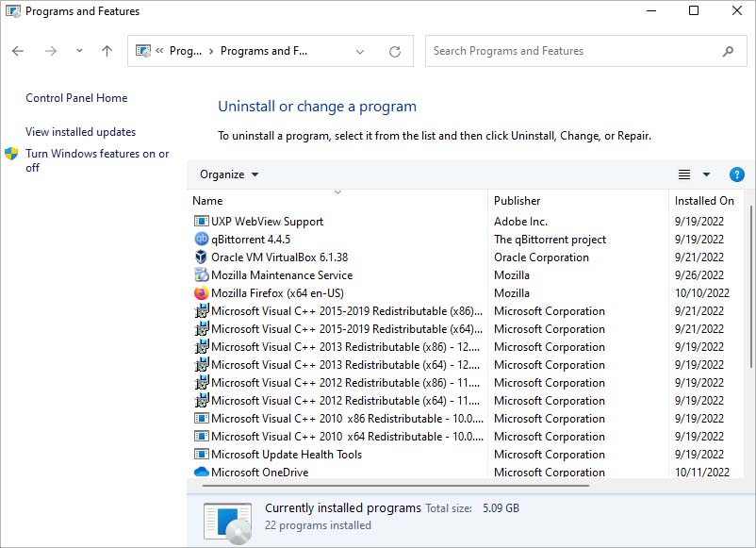Click the installed programs disc icon
This screenshot has height=548, width=756.
227,523
